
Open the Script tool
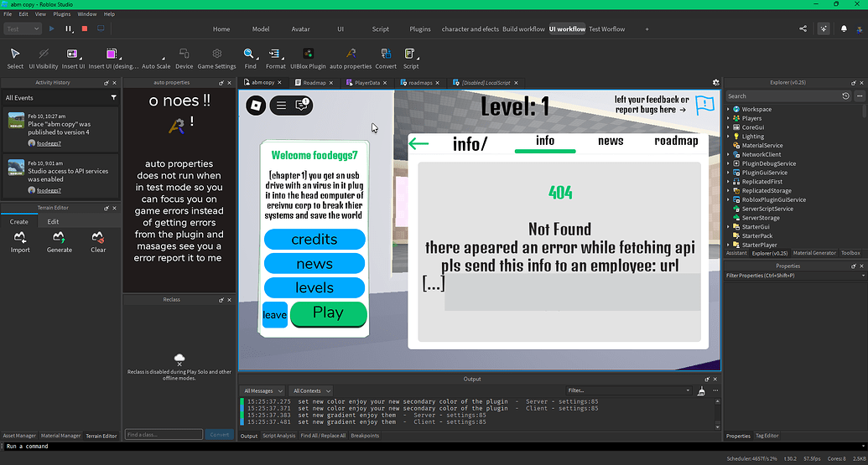tap(410, 58)
